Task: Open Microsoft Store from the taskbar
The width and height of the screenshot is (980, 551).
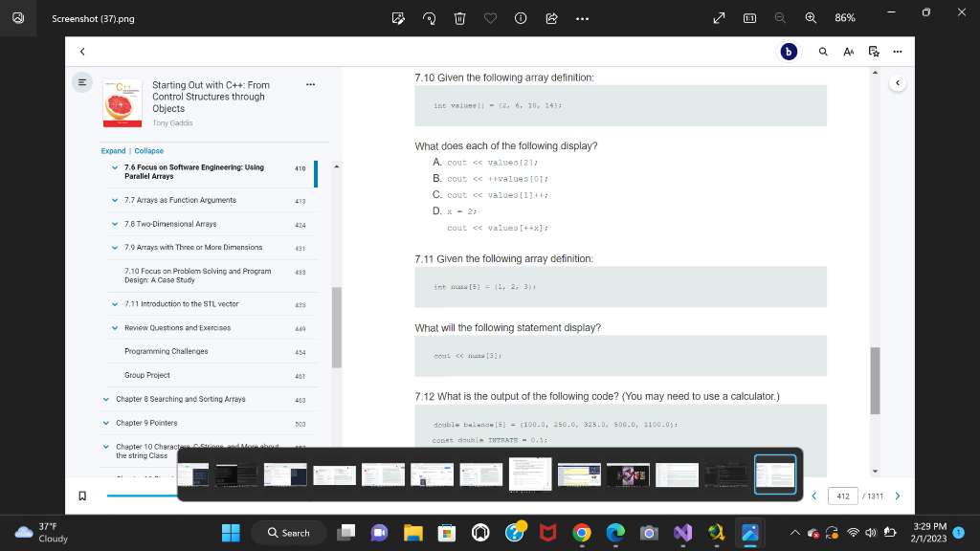Action: pos(446,533)
